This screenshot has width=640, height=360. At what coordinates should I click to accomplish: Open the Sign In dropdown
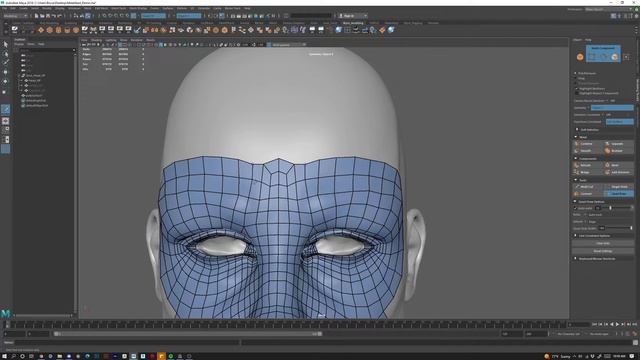coord(353,16)
